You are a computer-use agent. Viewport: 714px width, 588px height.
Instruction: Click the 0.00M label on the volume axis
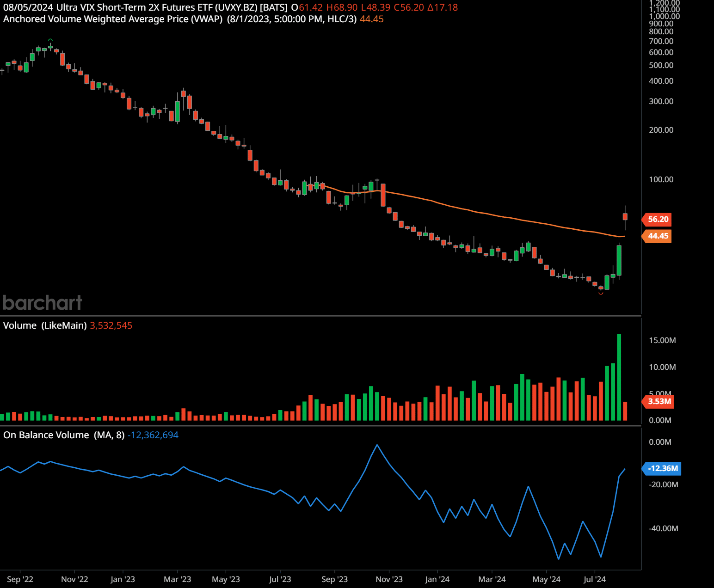660,420
